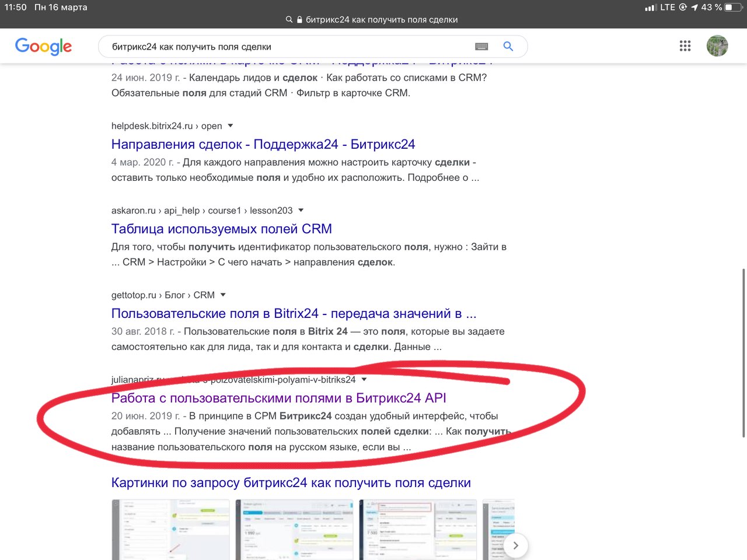Click the third image thumbnail in image results
The height and width of the screenshot is (560, 747).
click(418, 530)
